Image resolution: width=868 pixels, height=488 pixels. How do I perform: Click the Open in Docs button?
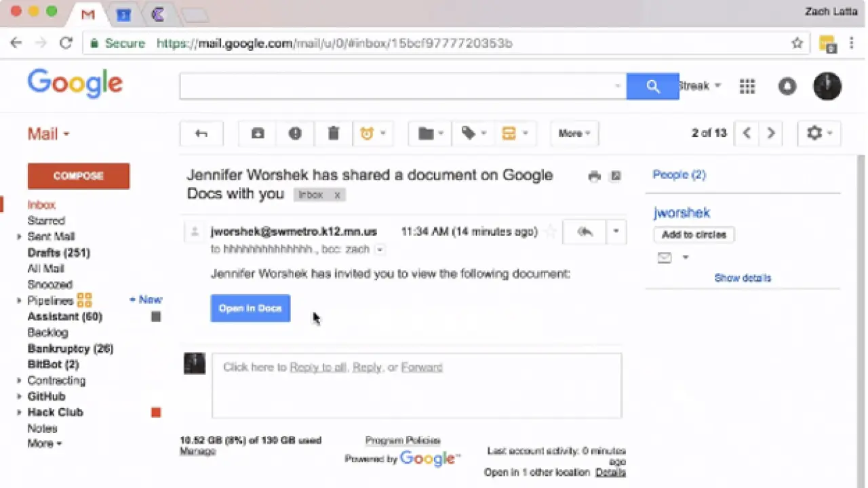coord(250,308)
